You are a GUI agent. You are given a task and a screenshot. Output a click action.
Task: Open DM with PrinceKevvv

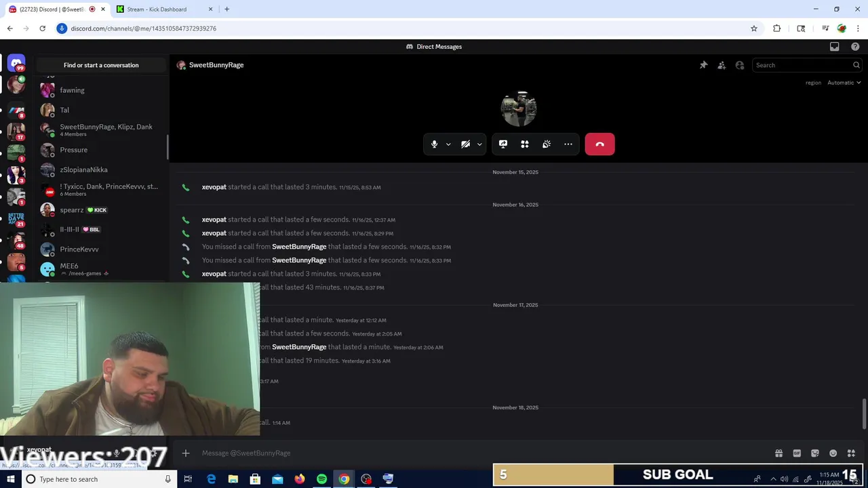click(x=102, y=249)
